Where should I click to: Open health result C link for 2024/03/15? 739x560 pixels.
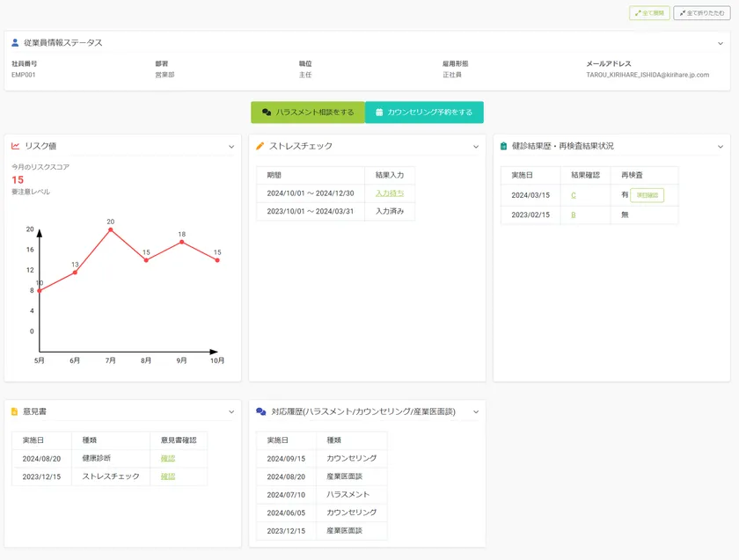(x=574, y=195)
